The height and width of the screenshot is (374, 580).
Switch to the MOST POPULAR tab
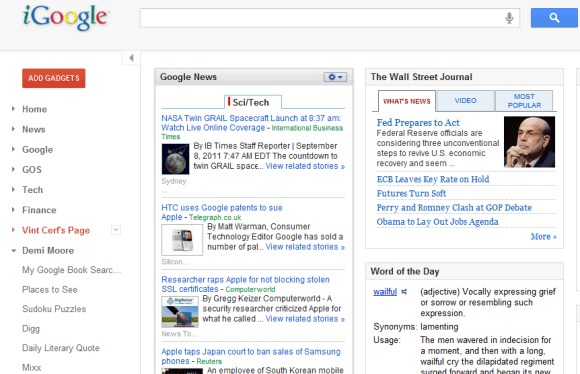tap(524, 101)
